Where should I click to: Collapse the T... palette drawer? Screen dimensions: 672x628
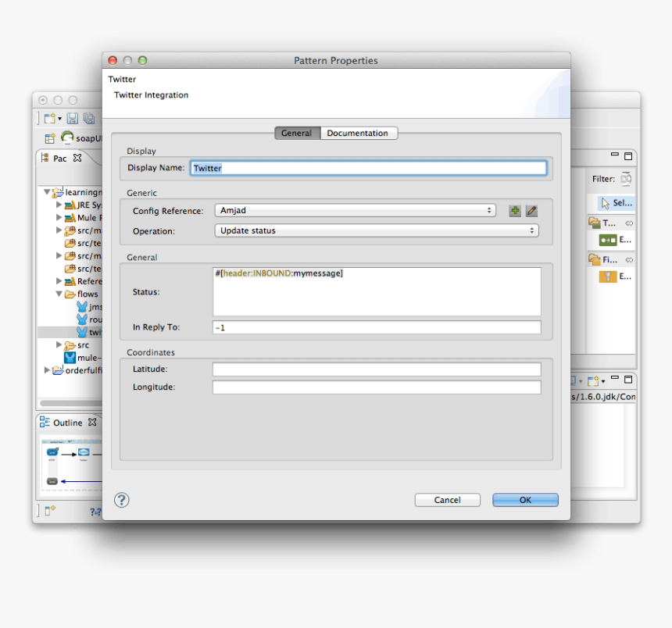(x=611, y=223)
